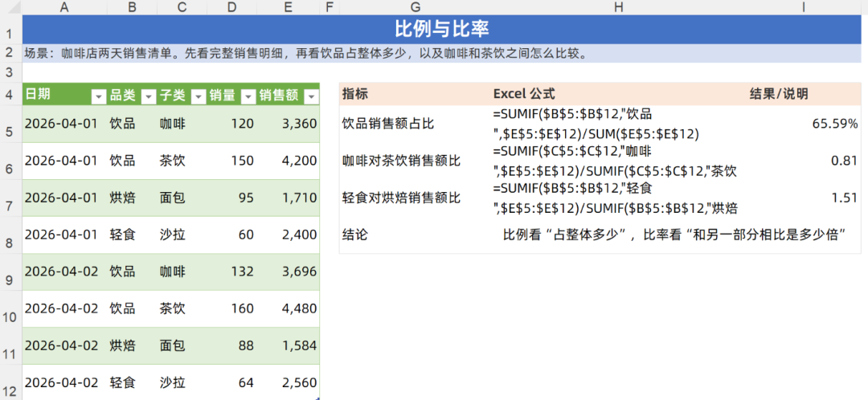Select sales cell 2,560

pos(289,382)
